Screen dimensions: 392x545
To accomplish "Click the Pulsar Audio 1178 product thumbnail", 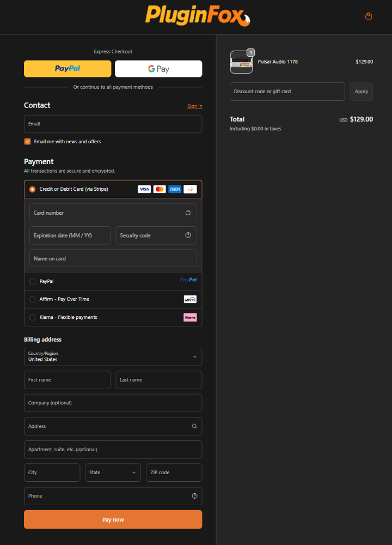I will coord(241,62).
